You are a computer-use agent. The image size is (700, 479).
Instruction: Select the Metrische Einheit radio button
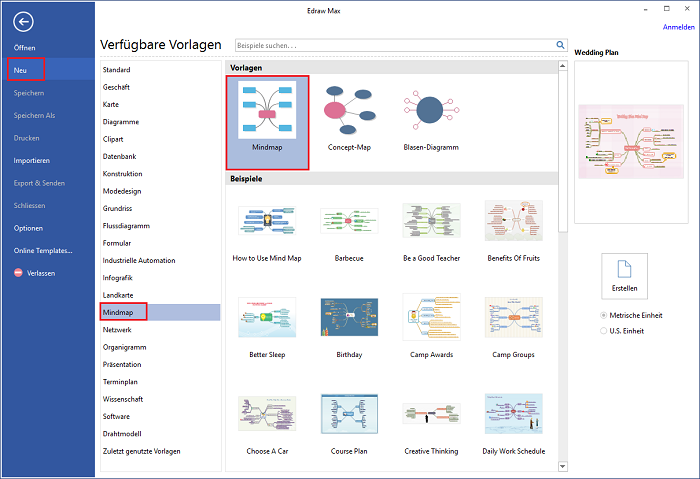click(x=603, y=315)
